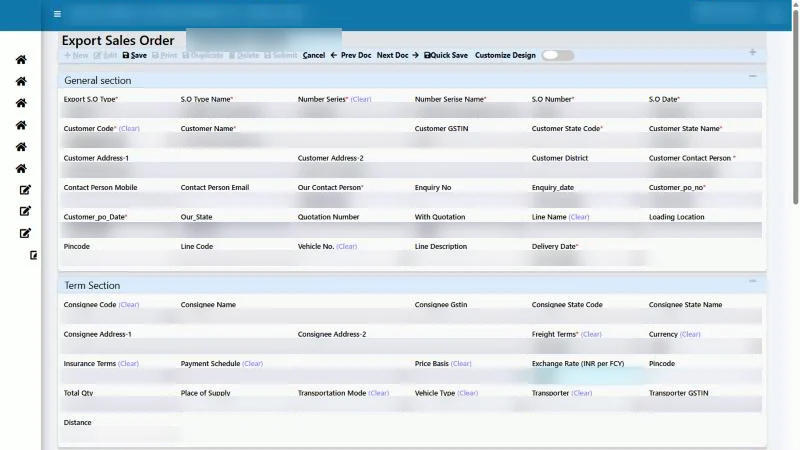The image size is (800, 450).
Task: Click the Exchange Rate (INR per FCY) field
Action: pos(587,376)
